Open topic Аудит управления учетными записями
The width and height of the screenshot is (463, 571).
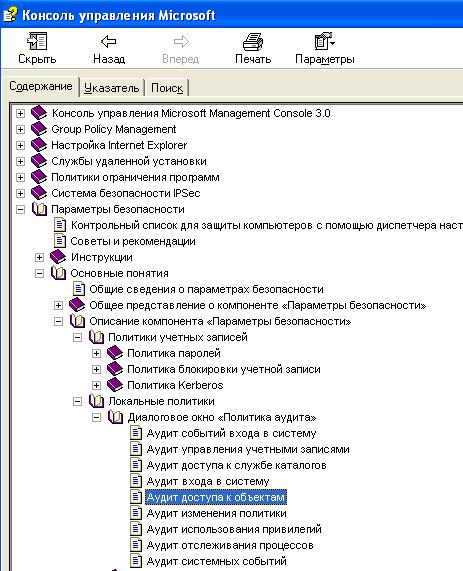click(248, 449)
